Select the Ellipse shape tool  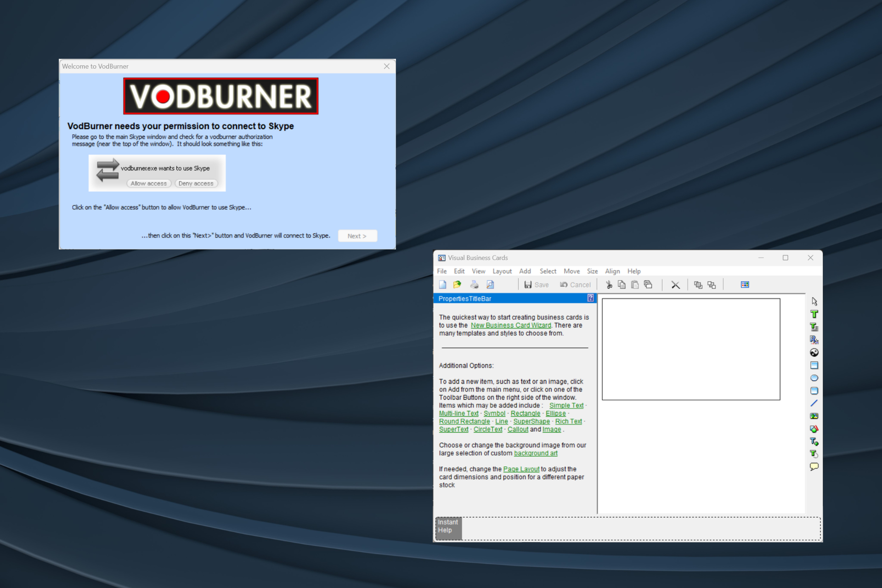click(x=814, y=378)
